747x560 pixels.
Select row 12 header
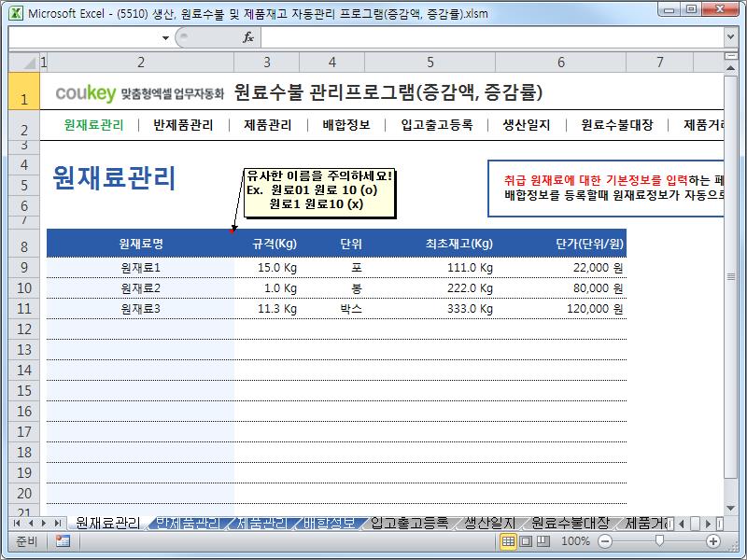(x=24, y=329)
